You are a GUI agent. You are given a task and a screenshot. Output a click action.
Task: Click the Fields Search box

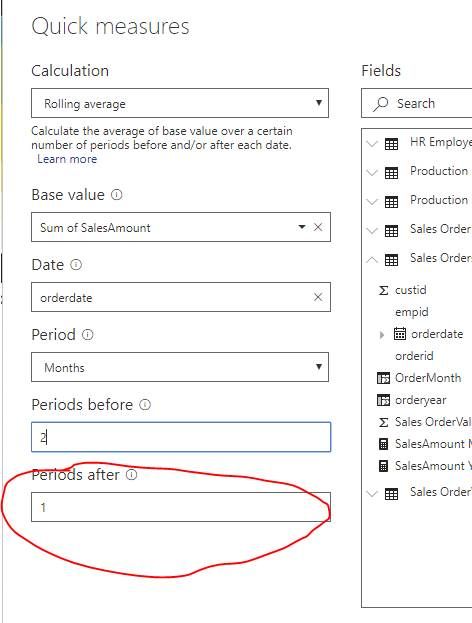click(416, 103)
